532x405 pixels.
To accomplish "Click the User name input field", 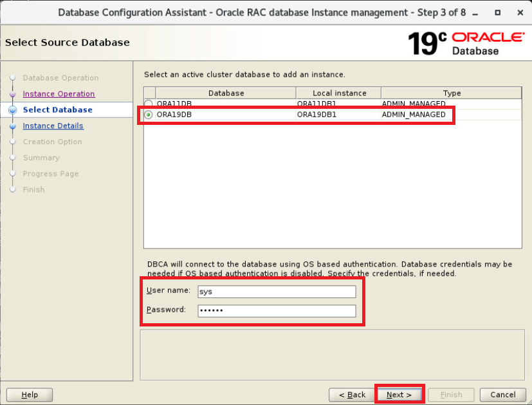I will 277,292.
